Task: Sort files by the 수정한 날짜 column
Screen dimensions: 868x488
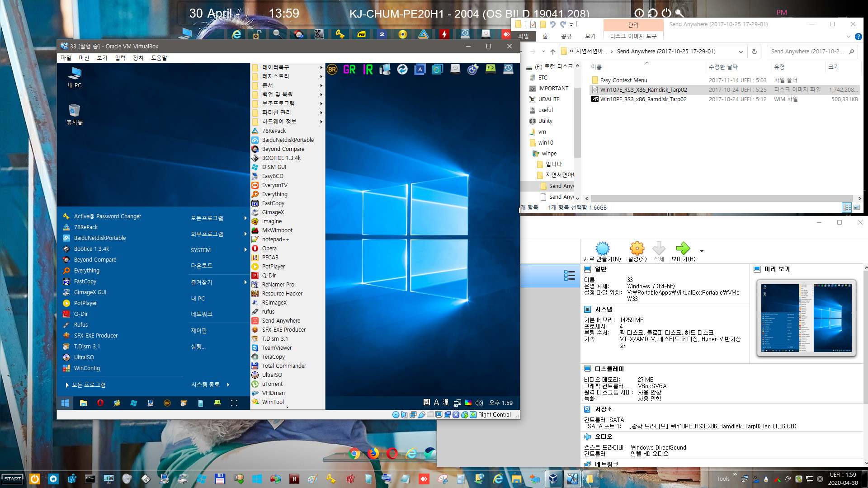Action: (x=723, y=67)
